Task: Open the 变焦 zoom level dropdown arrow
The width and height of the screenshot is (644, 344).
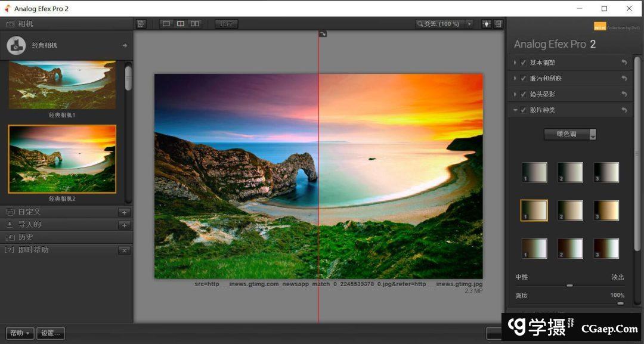Action: [x=469, y=24]
